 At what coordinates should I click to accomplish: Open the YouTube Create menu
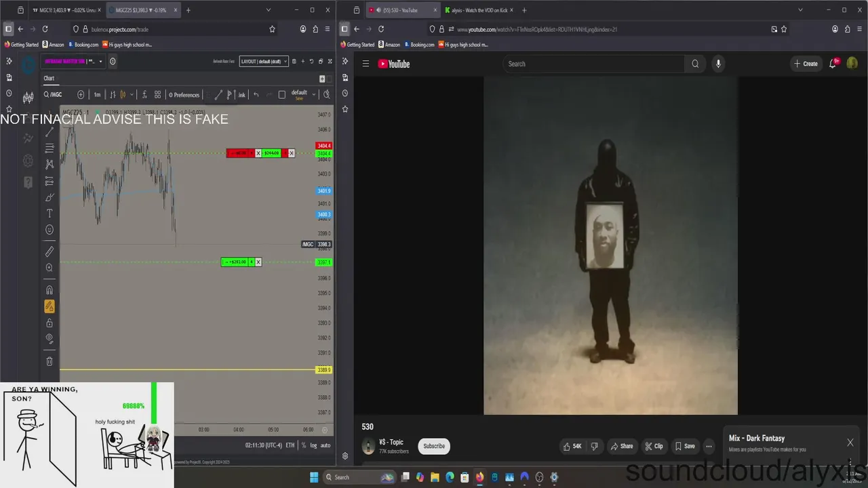tap(806, 64)
